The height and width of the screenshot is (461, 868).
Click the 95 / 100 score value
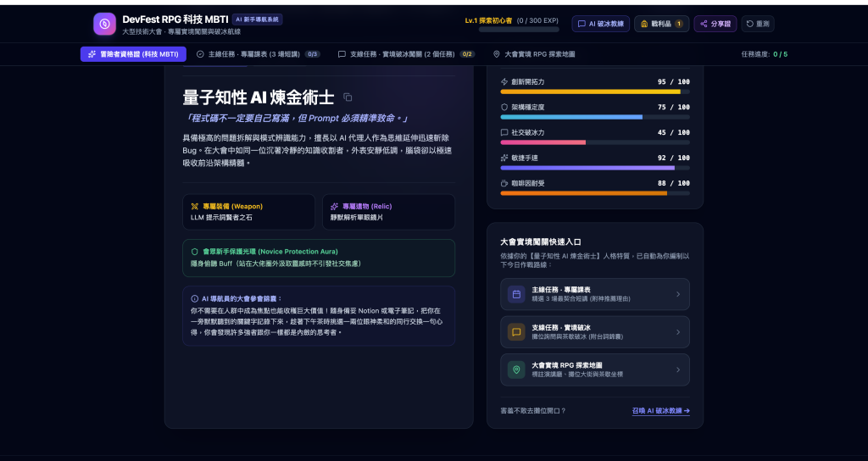pos(674,82)
